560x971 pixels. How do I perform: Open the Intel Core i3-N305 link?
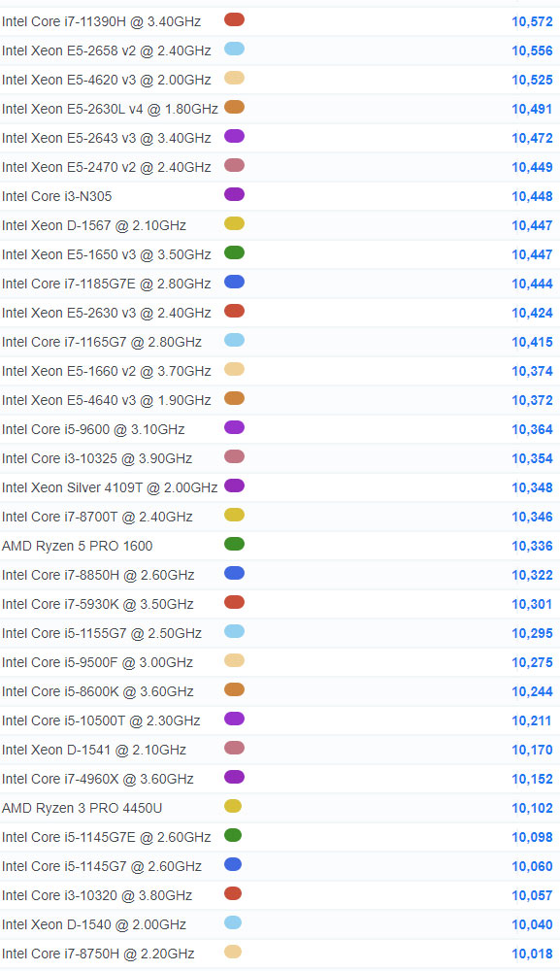tap(57, 196)
